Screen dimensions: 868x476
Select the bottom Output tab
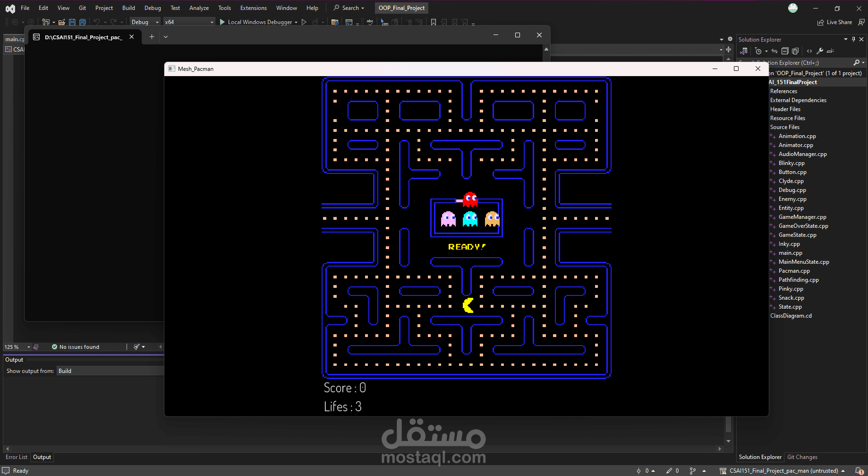click(42, 457)
